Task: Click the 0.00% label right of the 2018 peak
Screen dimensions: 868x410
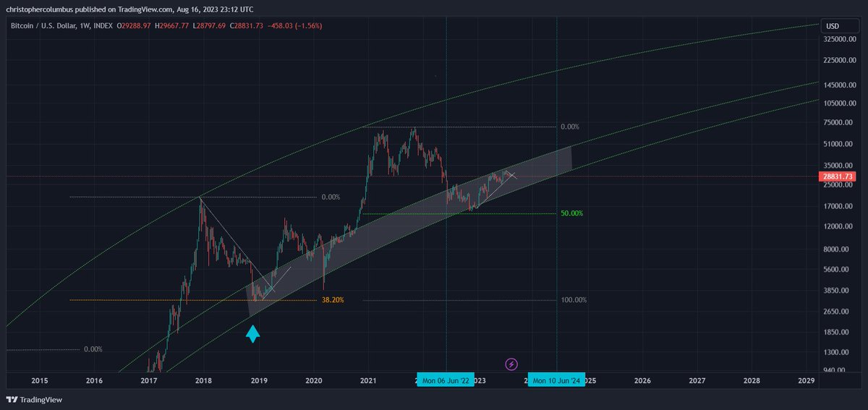Action: click(331, 197)
